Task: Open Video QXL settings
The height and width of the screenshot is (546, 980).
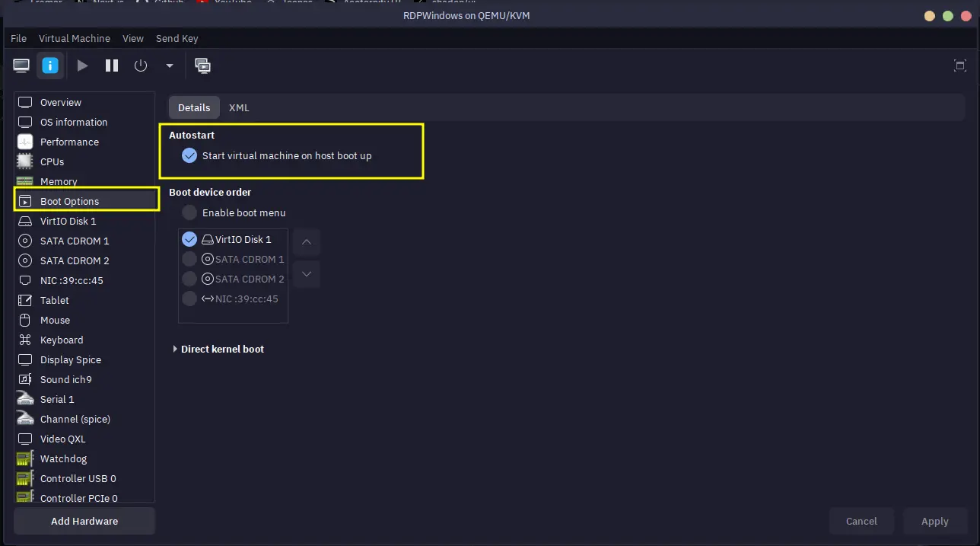Action: click(x=84, y=439)
